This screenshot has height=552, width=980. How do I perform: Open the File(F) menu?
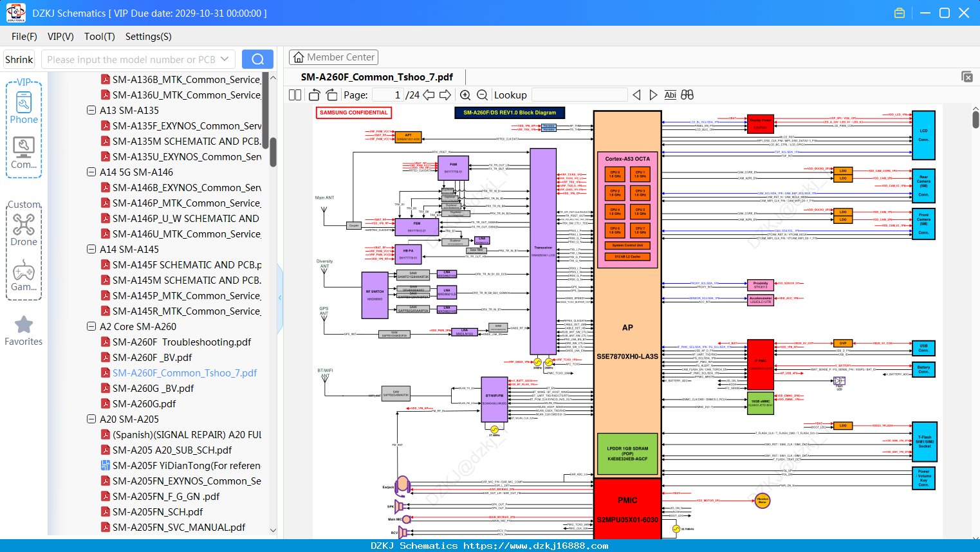24,37
